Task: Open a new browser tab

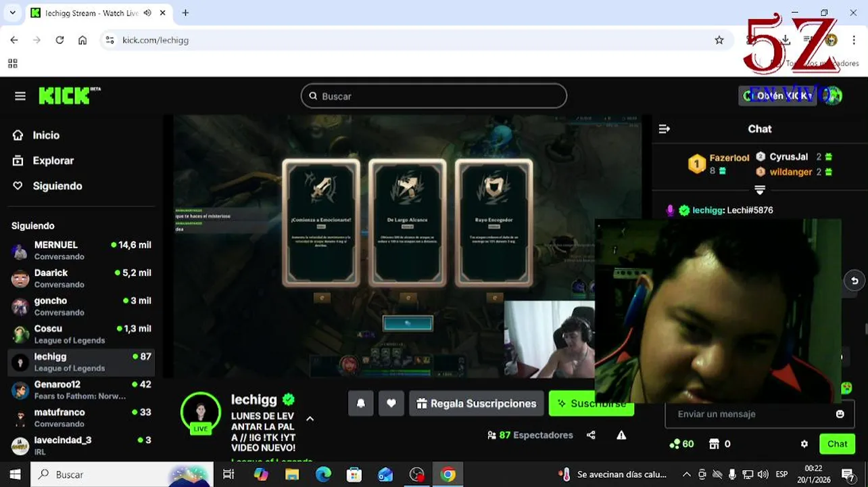Action: point(185,13)
